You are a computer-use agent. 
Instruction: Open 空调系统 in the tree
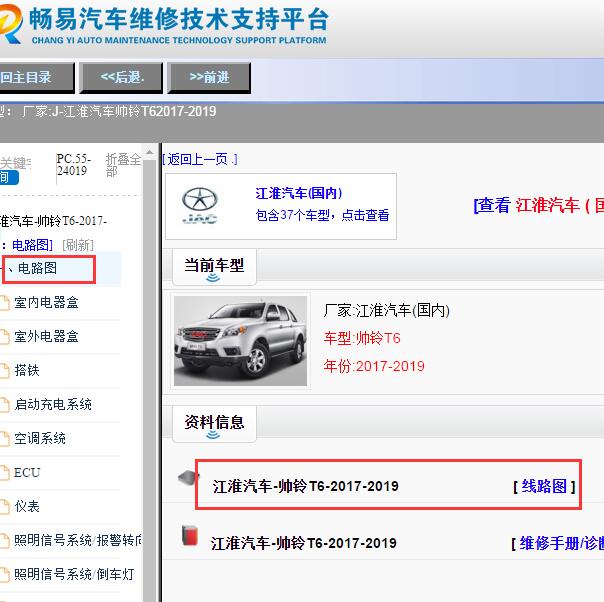coord(40,438)
